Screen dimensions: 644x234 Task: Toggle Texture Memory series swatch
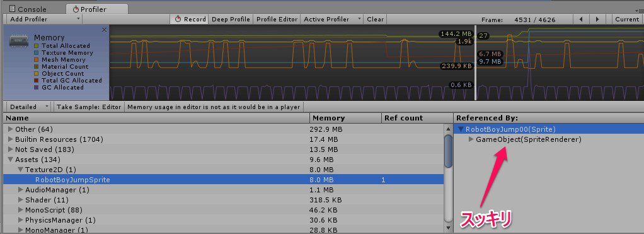click(x=36, y=53)
